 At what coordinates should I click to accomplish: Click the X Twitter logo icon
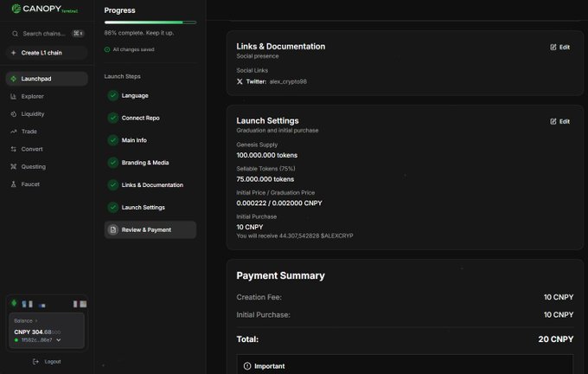[240, 81]
